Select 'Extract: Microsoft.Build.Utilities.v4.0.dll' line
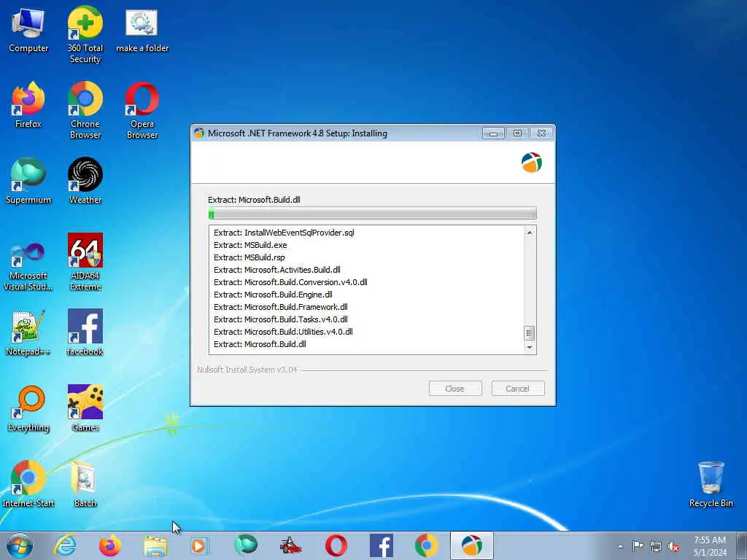 pyautogui.click(x=283, y=332)
